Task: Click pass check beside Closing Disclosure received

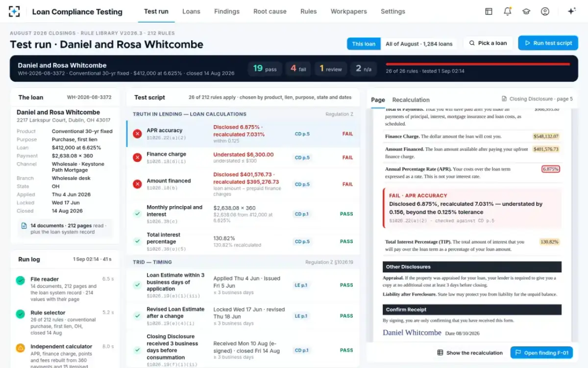Action: click(138, 350)
